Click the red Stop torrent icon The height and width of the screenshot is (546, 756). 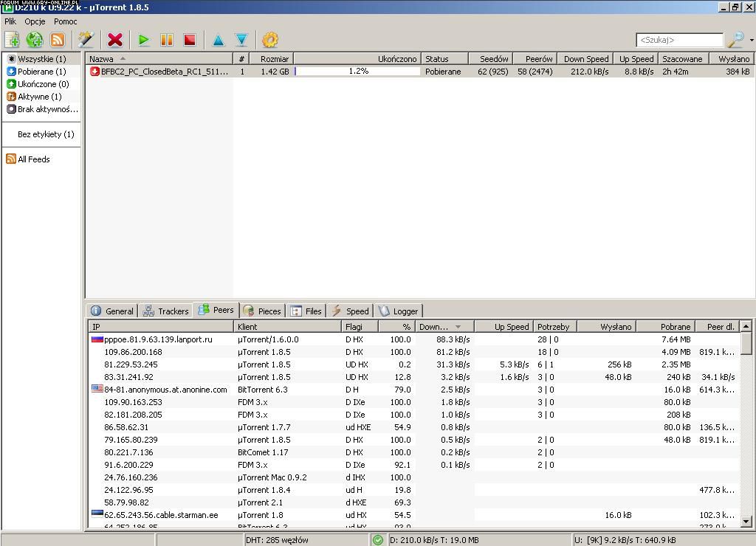(190, 40)
